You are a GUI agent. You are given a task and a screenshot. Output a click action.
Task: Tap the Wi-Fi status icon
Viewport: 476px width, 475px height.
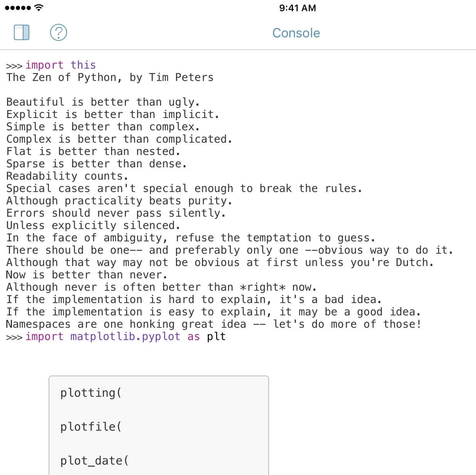point(39,7)
